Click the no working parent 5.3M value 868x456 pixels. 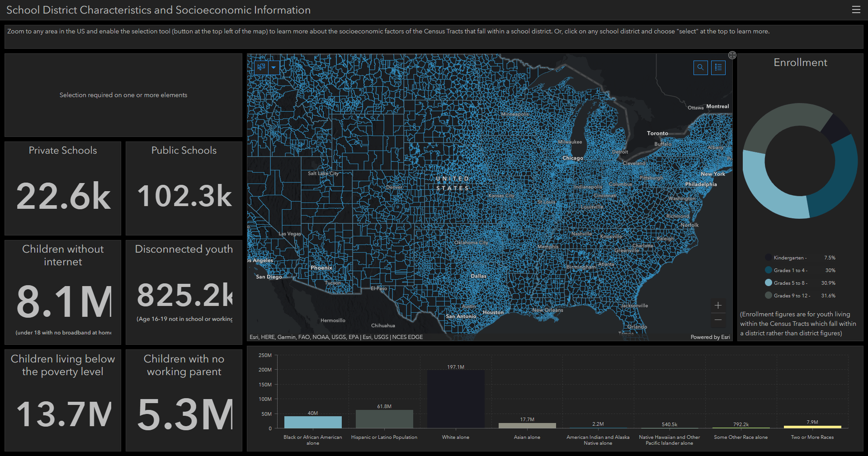point(184,414)
